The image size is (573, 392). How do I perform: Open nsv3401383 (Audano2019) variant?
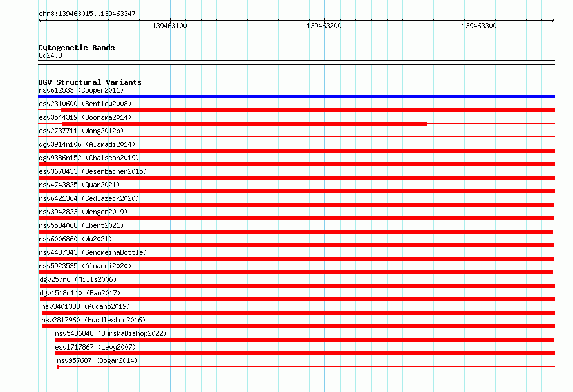point(86,306)
